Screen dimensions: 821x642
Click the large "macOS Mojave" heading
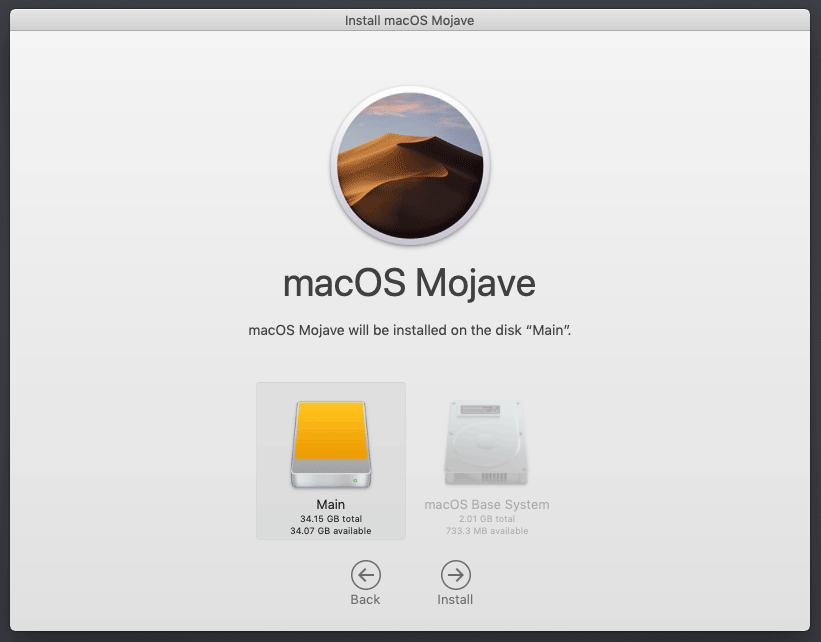tap(409, 283)
